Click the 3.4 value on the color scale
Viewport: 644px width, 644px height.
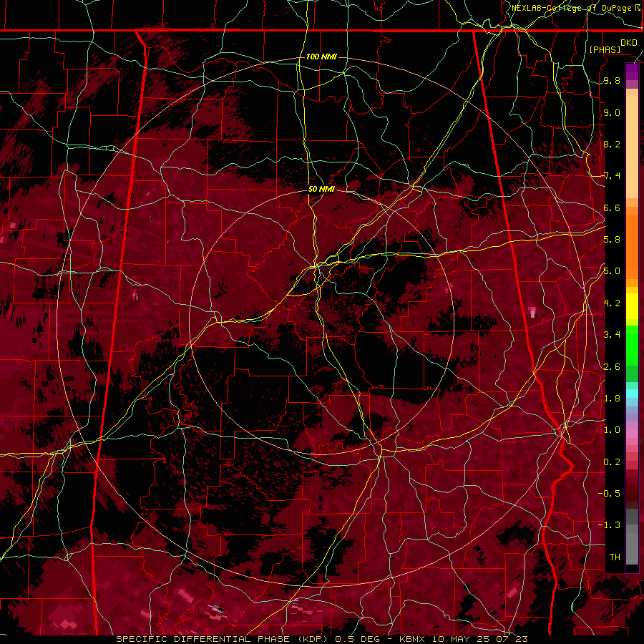click(x=612, y=334)
